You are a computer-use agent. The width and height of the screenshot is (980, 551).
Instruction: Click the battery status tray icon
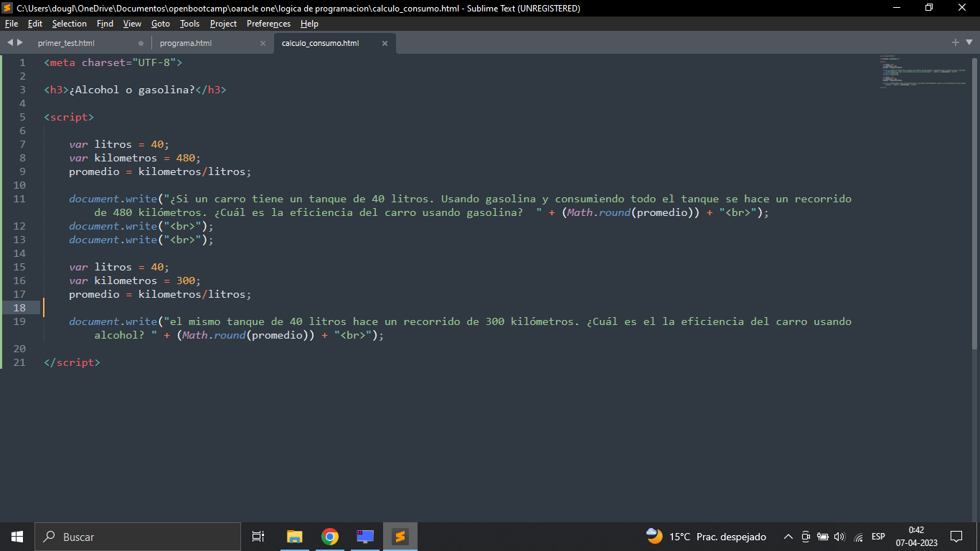coord(823,537)
